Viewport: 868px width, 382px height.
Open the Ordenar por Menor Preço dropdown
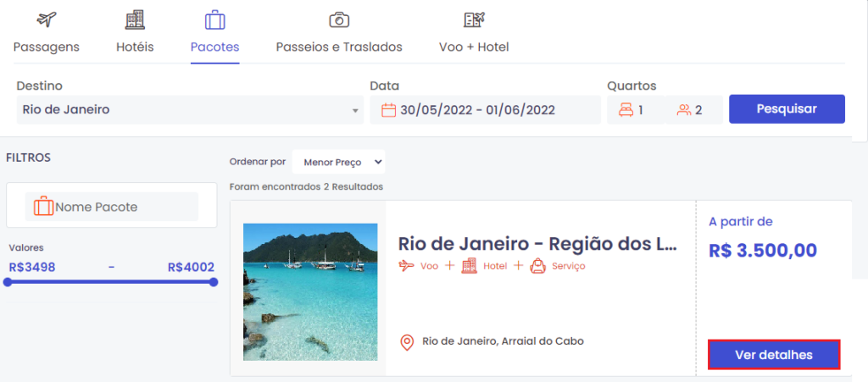[x=339, y=162]
